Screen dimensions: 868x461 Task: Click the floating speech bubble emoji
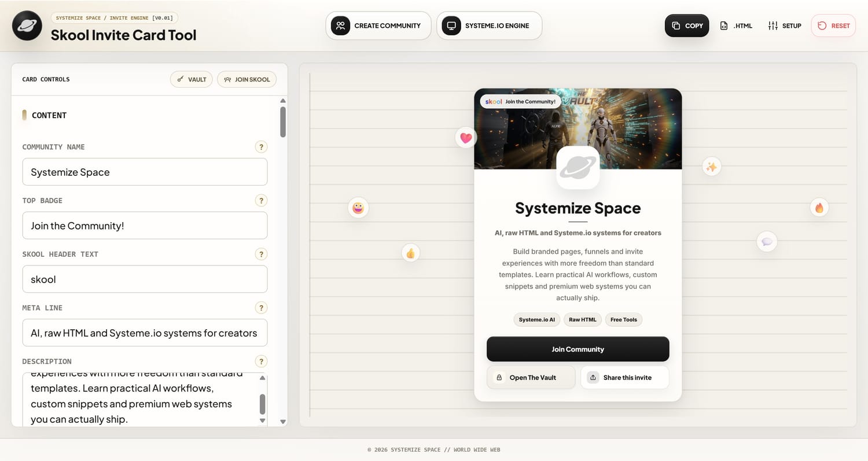[x=767, y=241]
